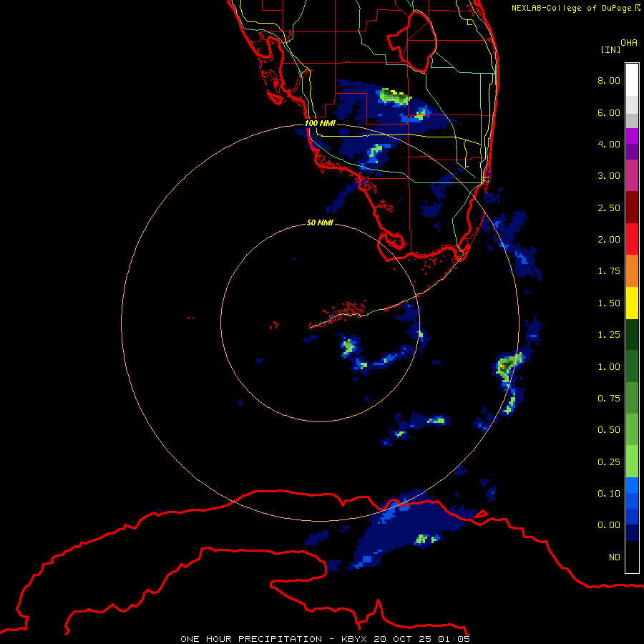The height and width of the screenshot is (644, 644).
Task: Click the 1.50 value on the scale
Action: click(609, 303)
